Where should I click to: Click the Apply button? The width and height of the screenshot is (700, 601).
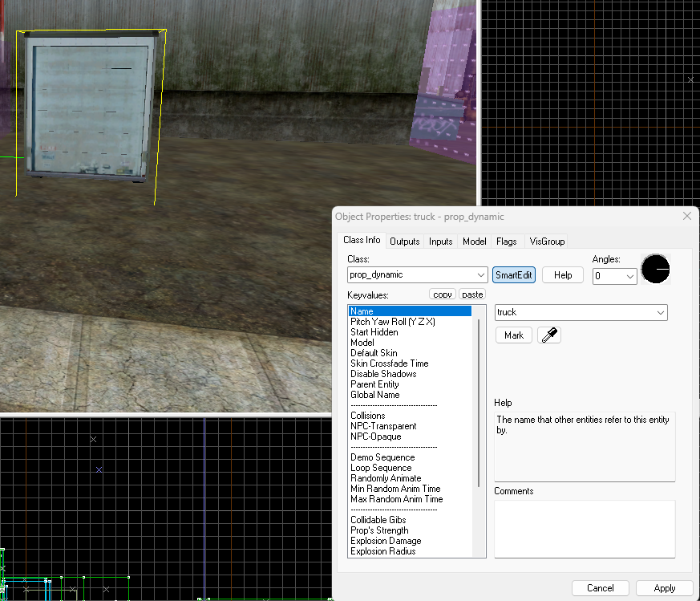coord(664,588)
